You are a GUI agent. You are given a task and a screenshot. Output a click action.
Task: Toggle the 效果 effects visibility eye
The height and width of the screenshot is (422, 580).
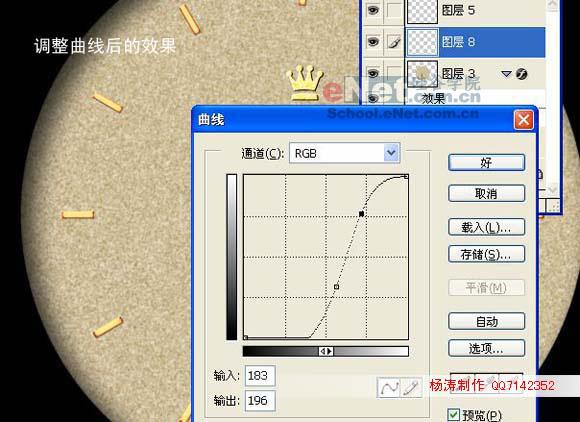(373, 98)
